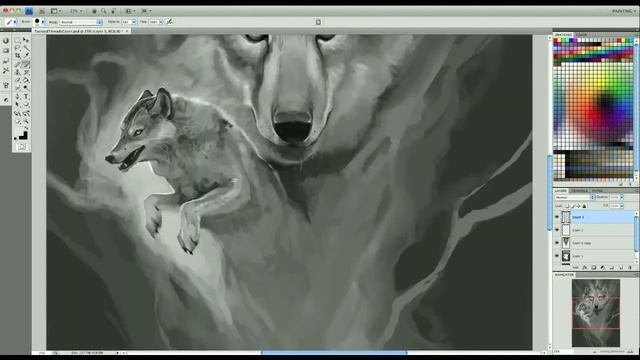
Task: Select the Healing Brush tool
Action: 18,64
